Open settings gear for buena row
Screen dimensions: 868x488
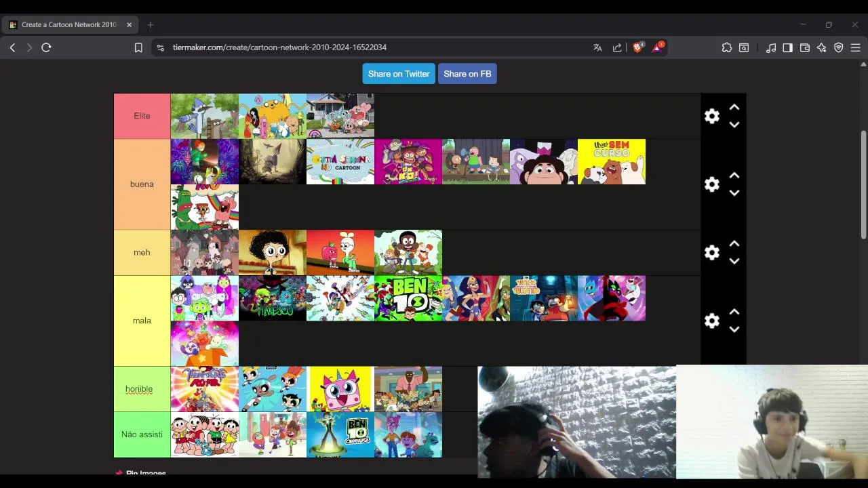coord(711,184)
